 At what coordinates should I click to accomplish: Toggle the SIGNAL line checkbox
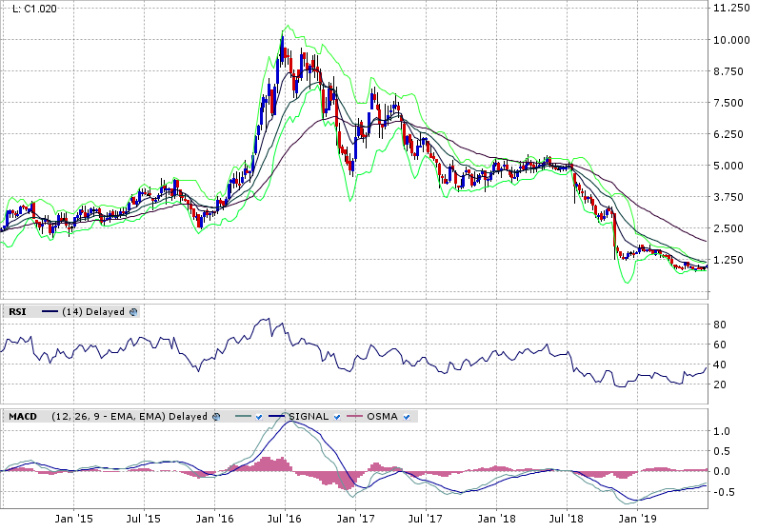pyautogui.click(x=337, y=417)
